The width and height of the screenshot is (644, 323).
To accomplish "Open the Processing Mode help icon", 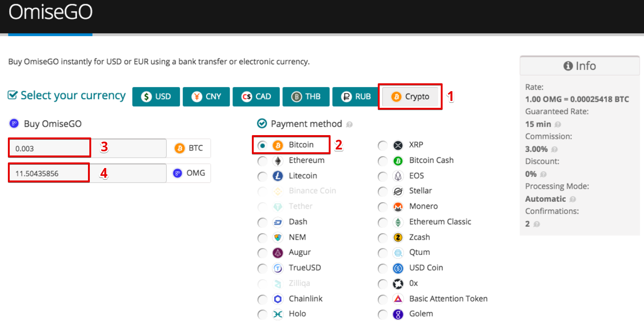I will pos(573,199).
